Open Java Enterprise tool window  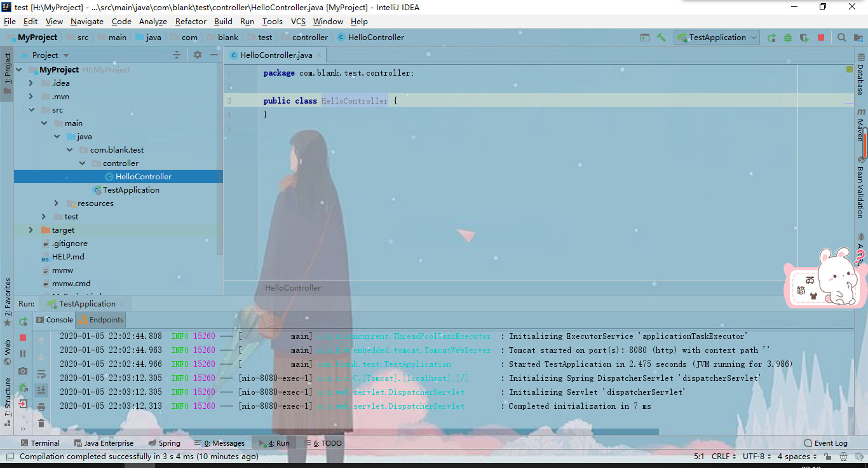pyautogui.click(x=104, y=443)
